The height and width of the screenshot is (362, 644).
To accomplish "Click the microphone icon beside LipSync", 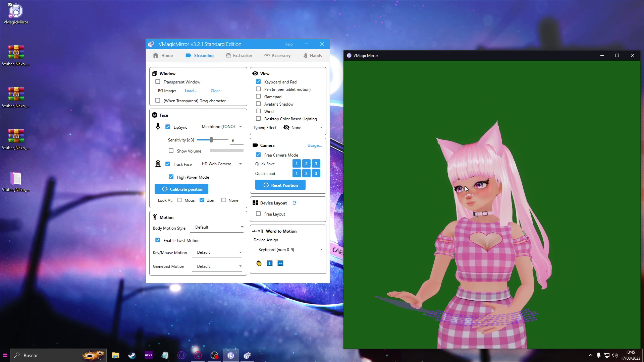I will click(x=158, y=127).
